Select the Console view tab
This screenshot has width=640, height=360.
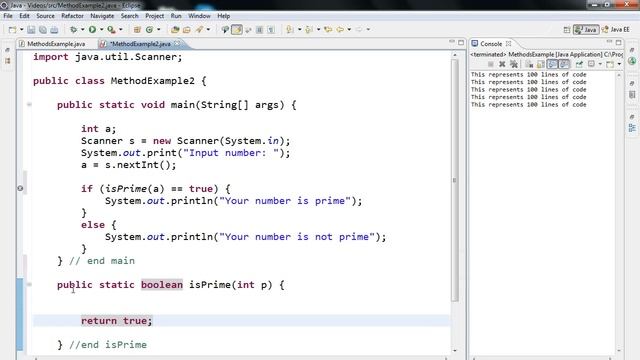(491, 44)
